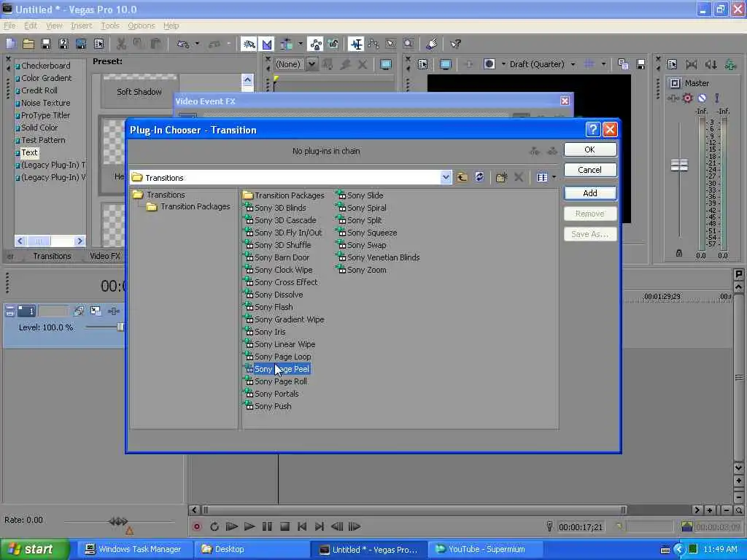Viewport: 747px width, 560px height.
Task: Select the Zoom Edit tool magnifier
Action: 409,44
